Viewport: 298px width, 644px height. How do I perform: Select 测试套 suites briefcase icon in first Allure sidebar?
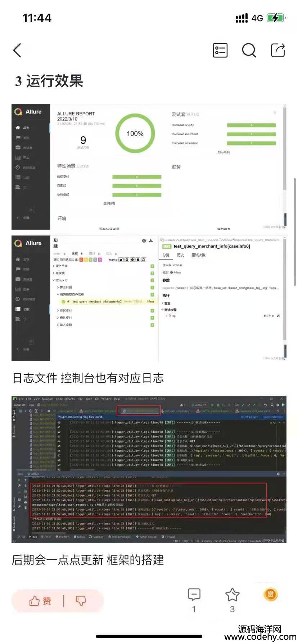18,148
